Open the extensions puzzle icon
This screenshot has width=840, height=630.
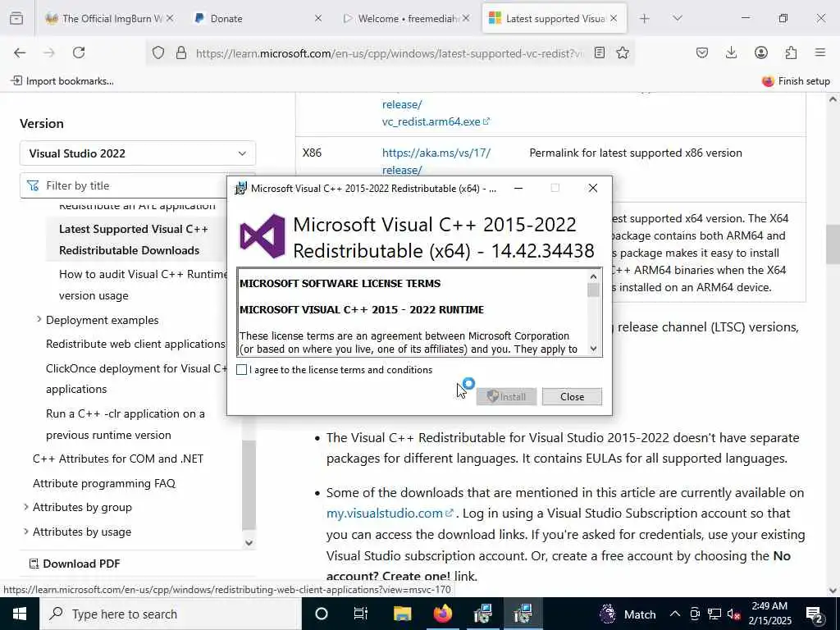791,52
